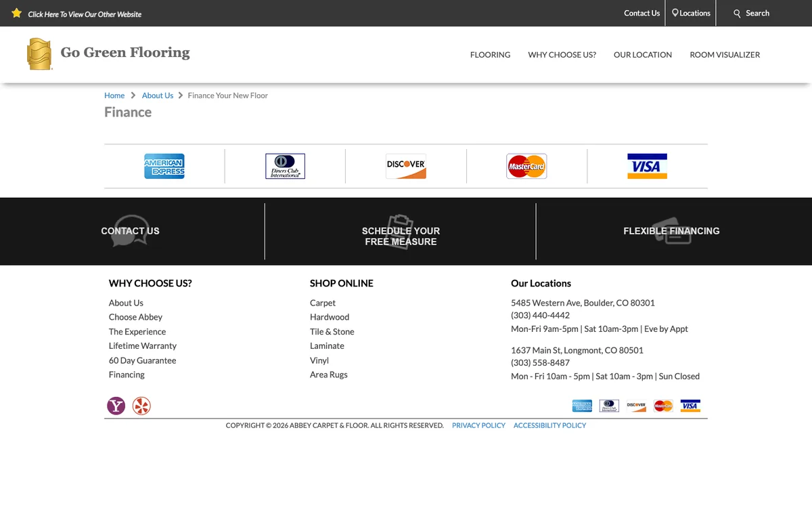Open the Accessibility Policy link

pos(549,425)
